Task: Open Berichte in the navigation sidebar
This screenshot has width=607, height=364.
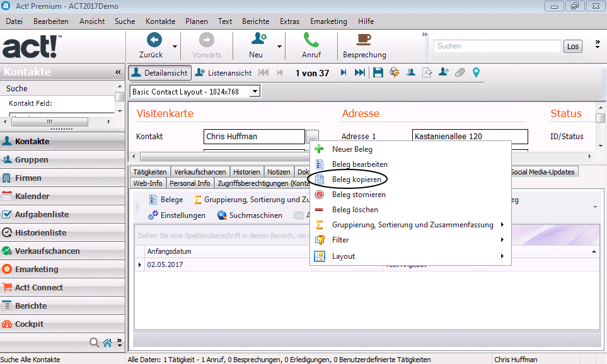Action: pyautogui.click(x=62, y=305)
